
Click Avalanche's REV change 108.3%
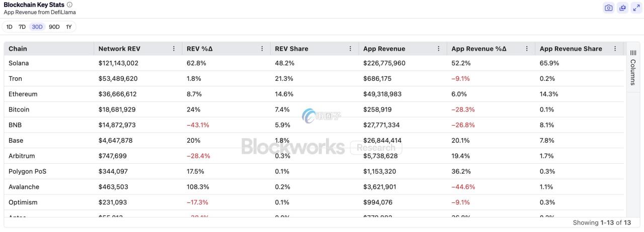click(x=198, y=187)
